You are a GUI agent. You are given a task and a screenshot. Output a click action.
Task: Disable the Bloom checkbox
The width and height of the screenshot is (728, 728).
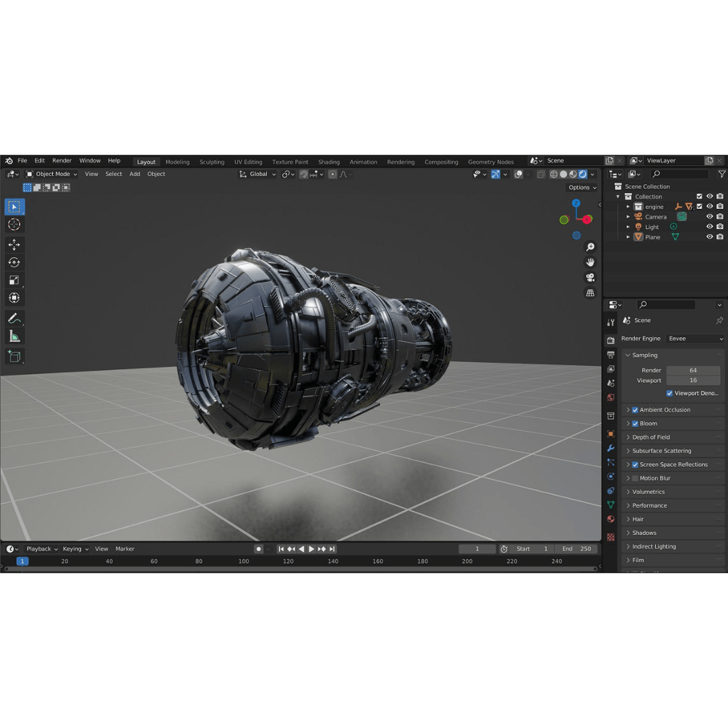pyautogui.click(x=635, y=423)
